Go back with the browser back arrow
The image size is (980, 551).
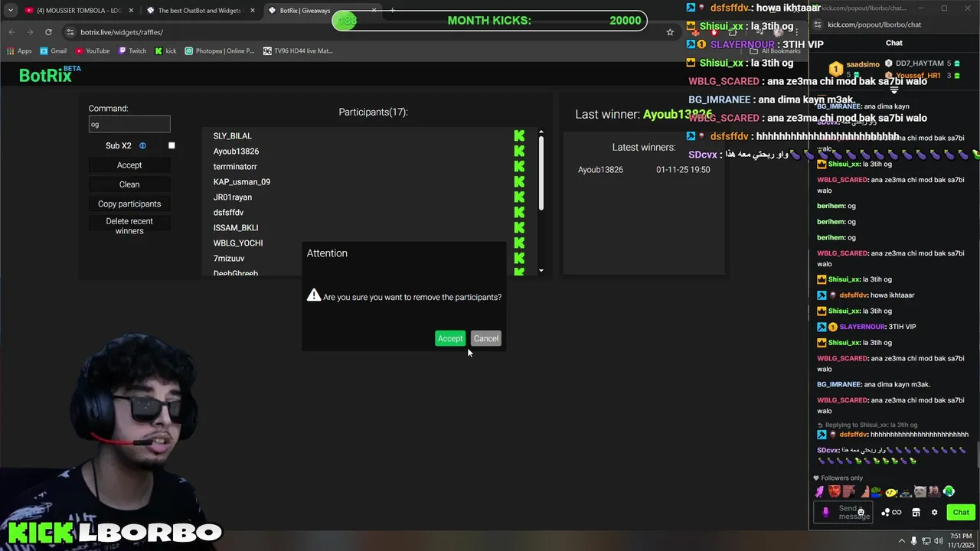click(x=11, y=32)
